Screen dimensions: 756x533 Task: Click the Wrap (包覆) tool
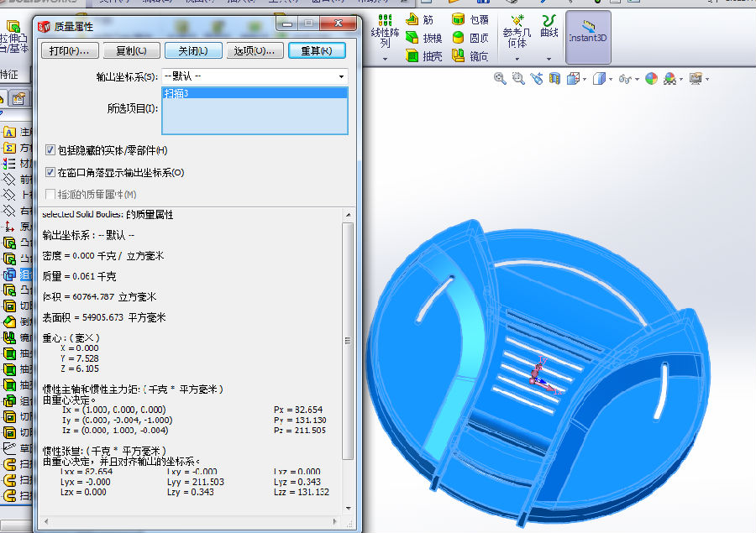click(x=459, y=19)
